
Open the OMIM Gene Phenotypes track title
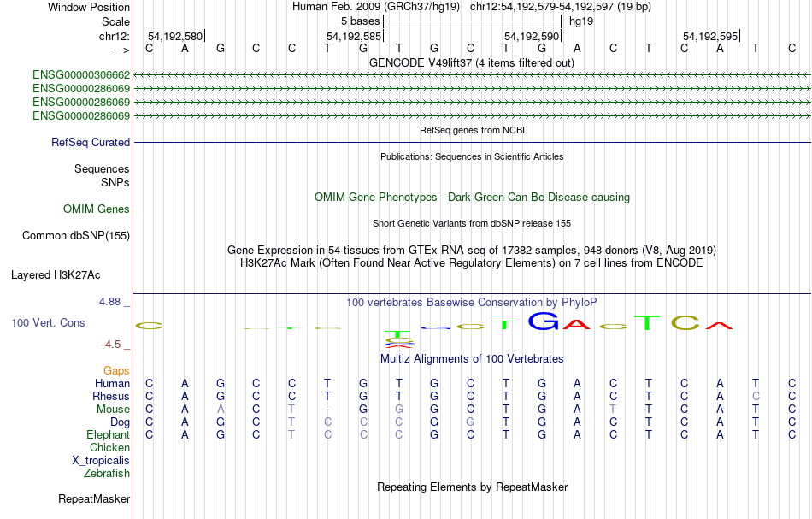coord(473,198)
